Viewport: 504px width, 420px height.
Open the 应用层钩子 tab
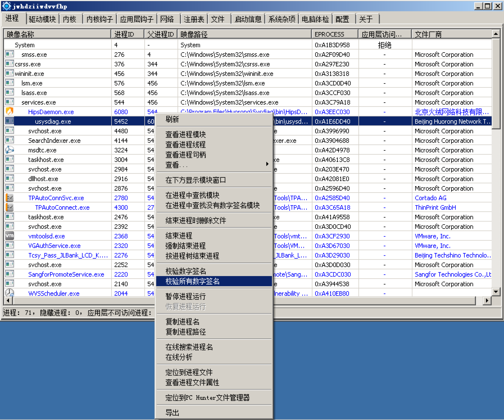pyautogui.click(x=137, y=19)
